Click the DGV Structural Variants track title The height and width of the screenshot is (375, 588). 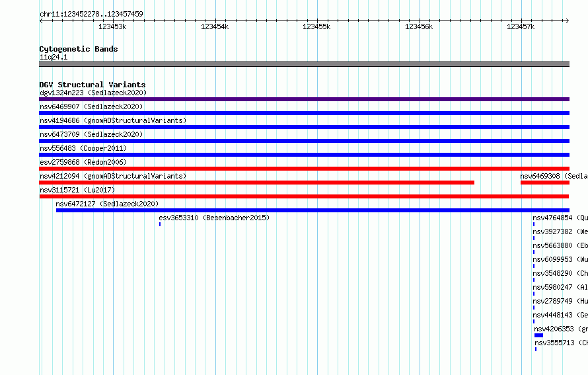[92, 85]
